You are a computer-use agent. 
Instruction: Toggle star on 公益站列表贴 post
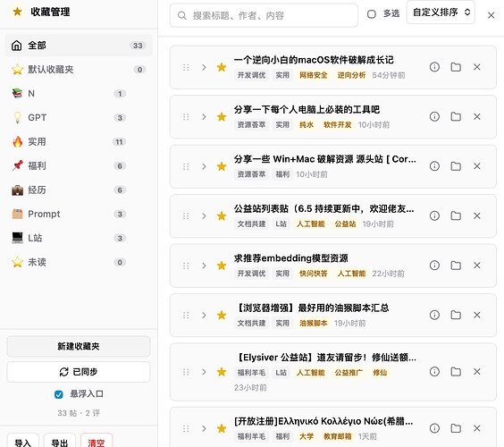[x=222, y=215]
